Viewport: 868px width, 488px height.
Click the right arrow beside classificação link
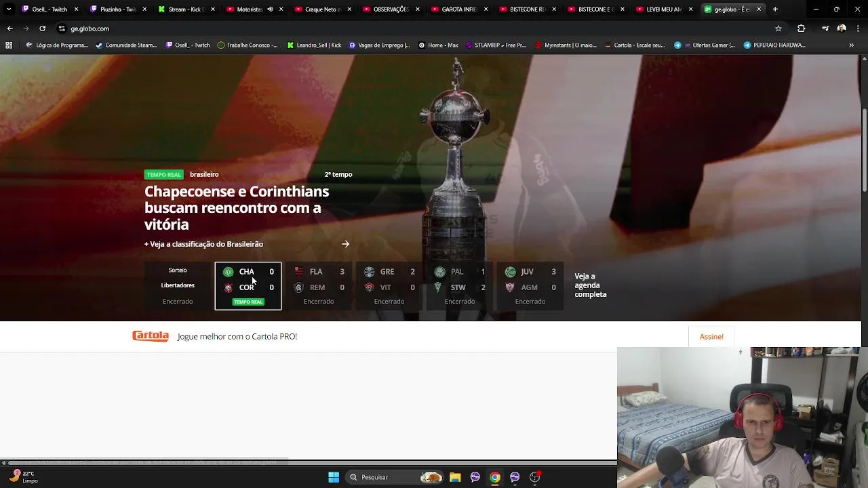346,244
